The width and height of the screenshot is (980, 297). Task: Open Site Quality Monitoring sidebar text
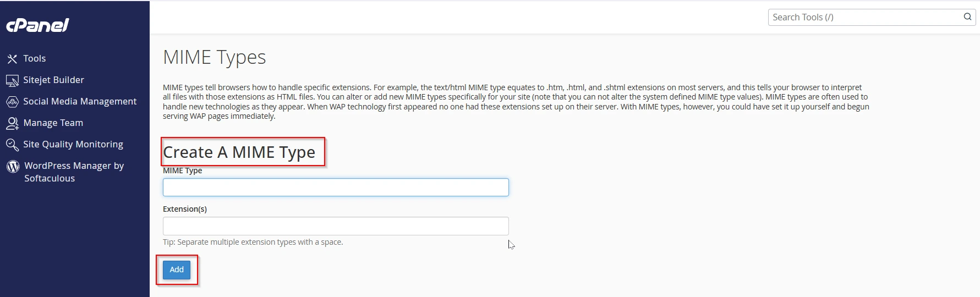[73, 144]
